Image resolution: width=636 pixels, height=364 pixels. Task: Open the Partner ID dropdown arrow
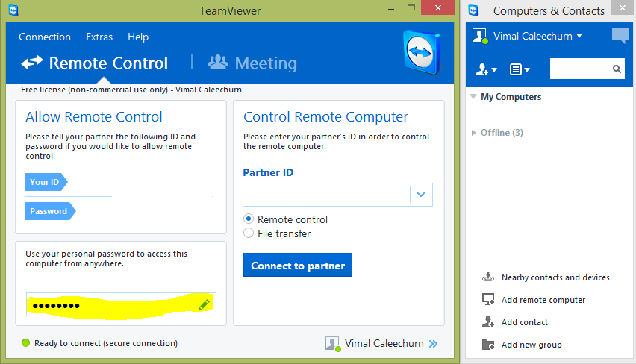421,195
